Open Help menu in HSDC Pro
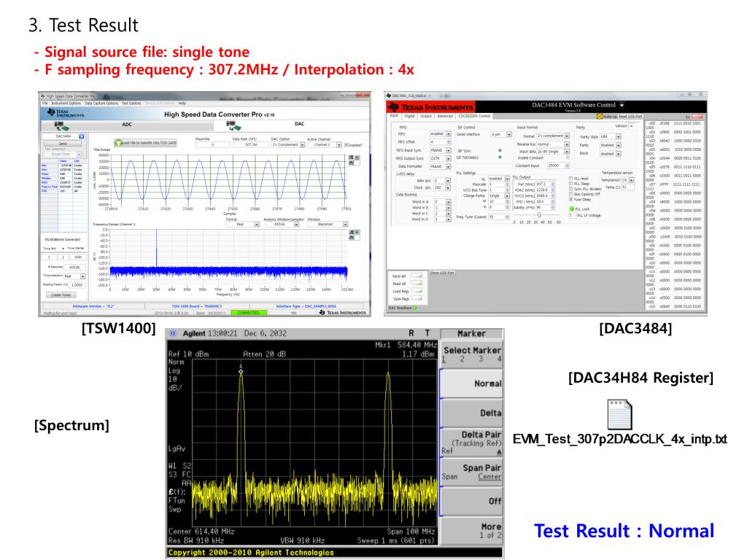 coord(182,104)
